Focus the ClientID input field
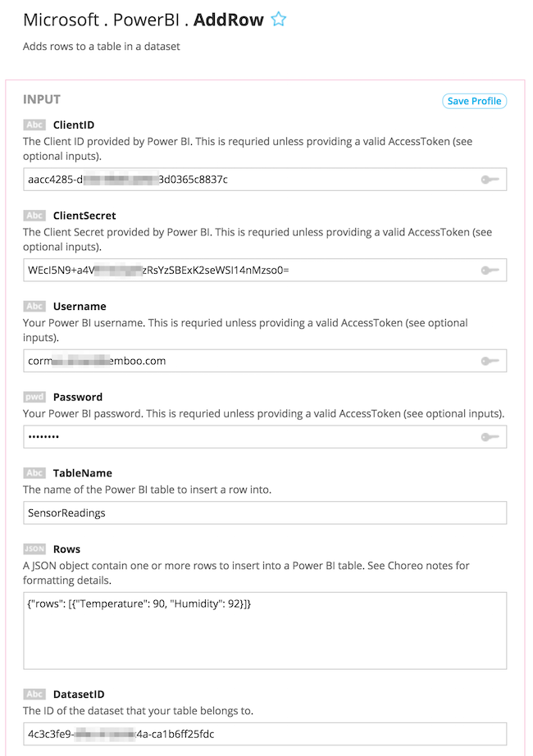The width and height of the screenshot is (533, 756). tap(246, 180)
